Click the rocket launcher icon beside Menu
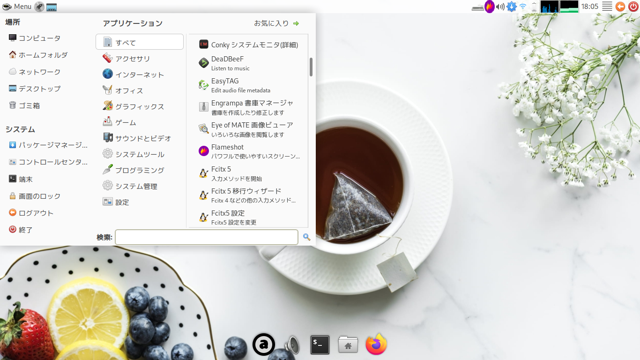The width and height of the screenshot is (640, 360). [x=39, y=7]
